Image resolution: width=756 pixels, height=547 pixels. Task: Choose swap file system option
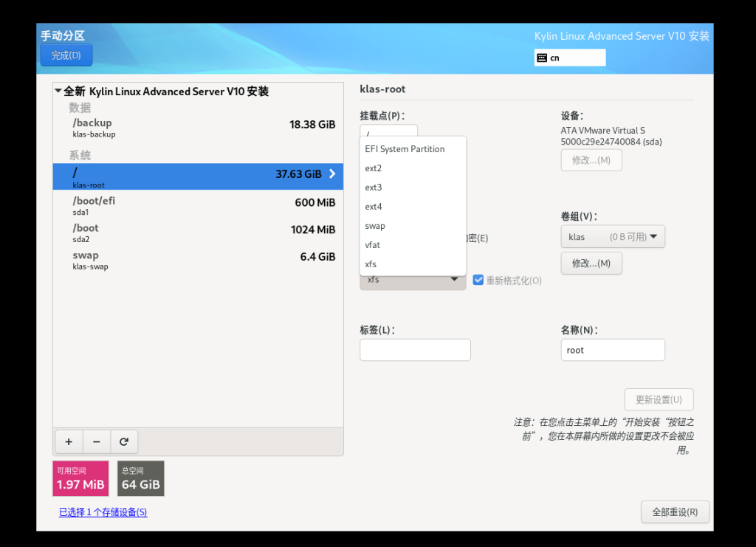tap(413, 226)
